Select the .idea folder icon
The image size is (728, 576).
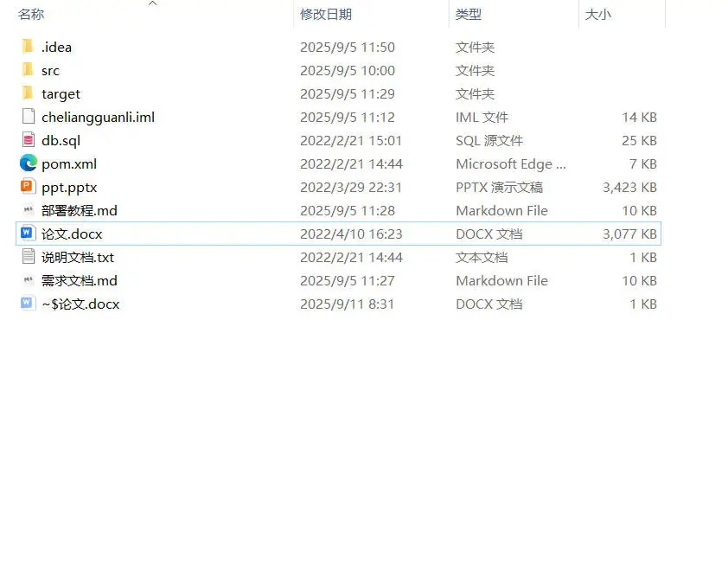point(28,47)
